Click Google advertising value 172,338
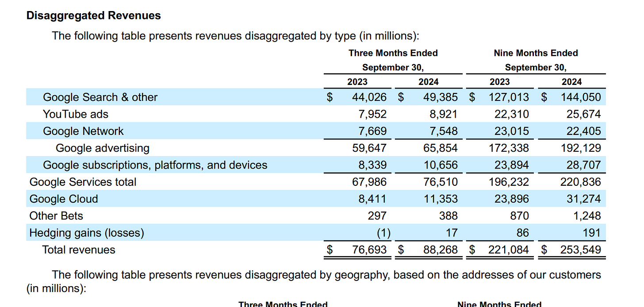The width and height of the screenshot is (644, 307). click(509, 148)
